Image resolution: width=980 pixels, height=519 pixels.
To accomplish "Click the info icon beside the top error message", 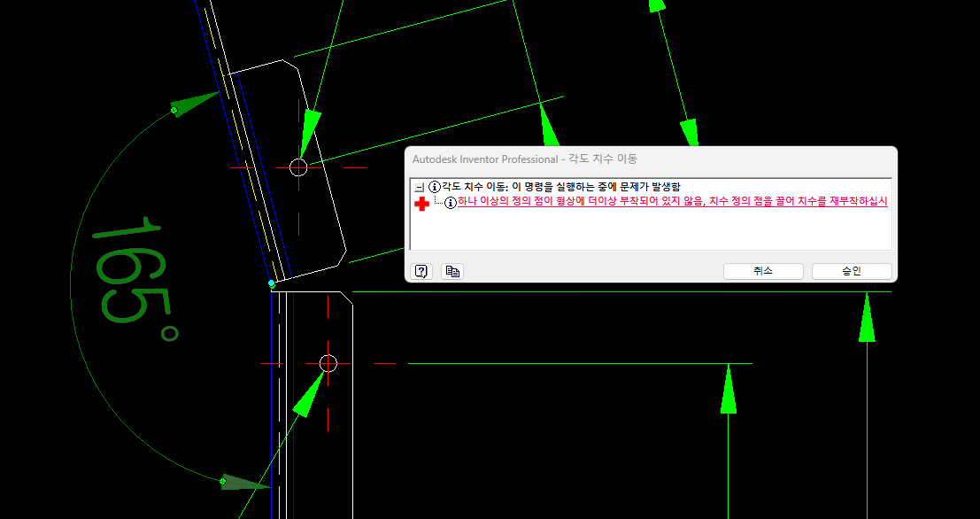I will coord(434,188).
